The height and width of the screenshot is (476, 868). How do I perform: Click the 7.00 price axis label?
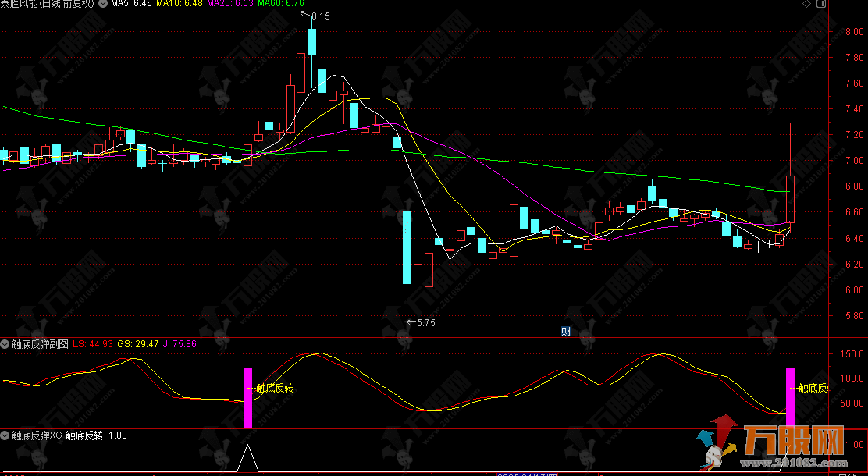(x=855, y=161)
